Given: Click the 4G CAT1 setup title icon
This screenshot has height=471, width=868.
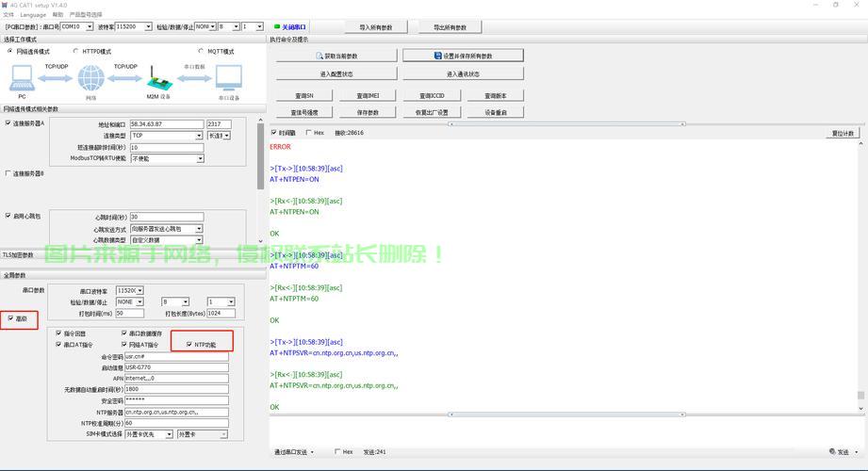Looking at the screenshot, I should point(5,5).
